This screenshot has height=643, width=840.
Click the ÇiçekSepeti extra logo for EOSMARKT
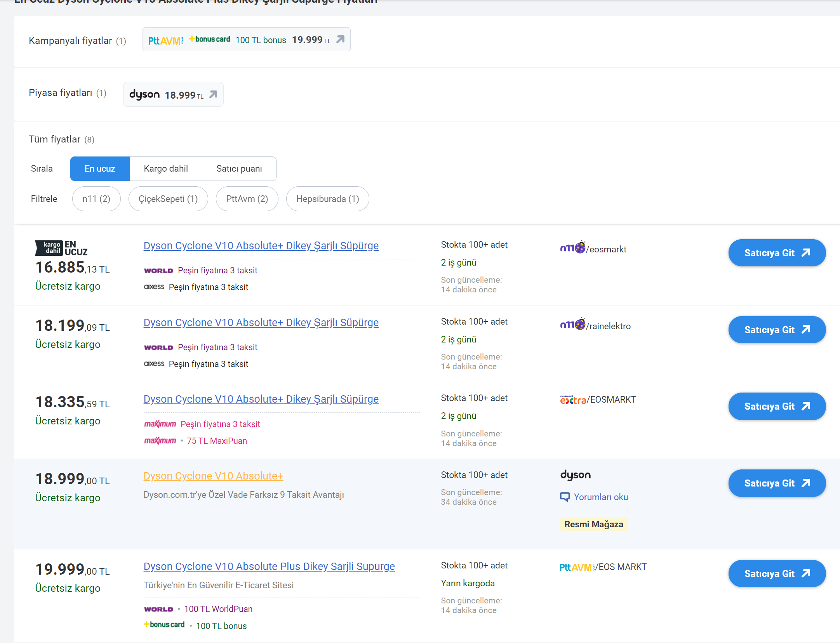tap(573, 400)
